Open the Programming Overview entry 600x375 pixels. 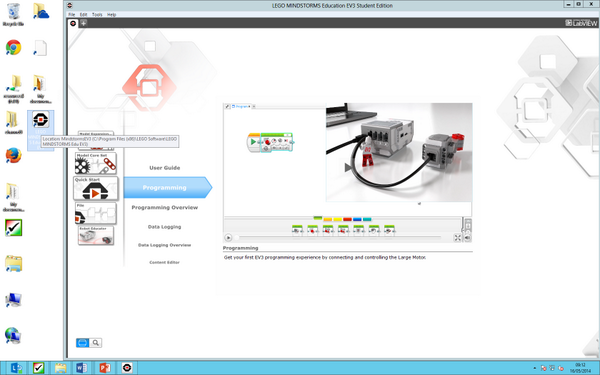165,207
